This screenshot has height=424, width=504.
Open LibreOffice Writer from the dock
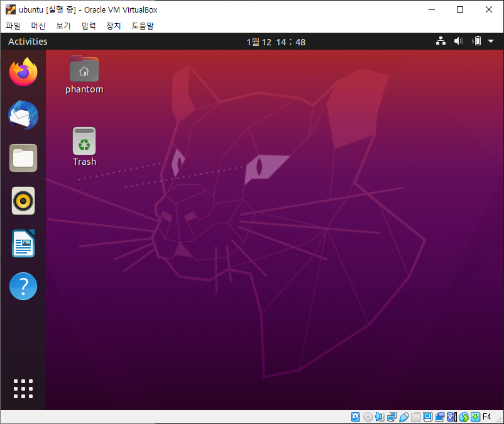[23, 243]
